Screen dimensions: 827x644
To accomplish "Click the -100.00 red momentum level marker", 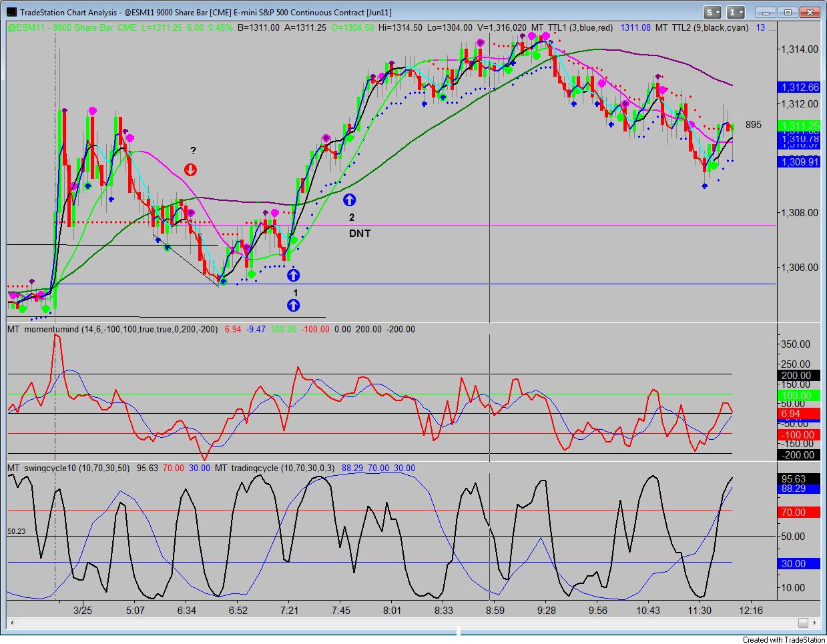I will coord(799,435).
